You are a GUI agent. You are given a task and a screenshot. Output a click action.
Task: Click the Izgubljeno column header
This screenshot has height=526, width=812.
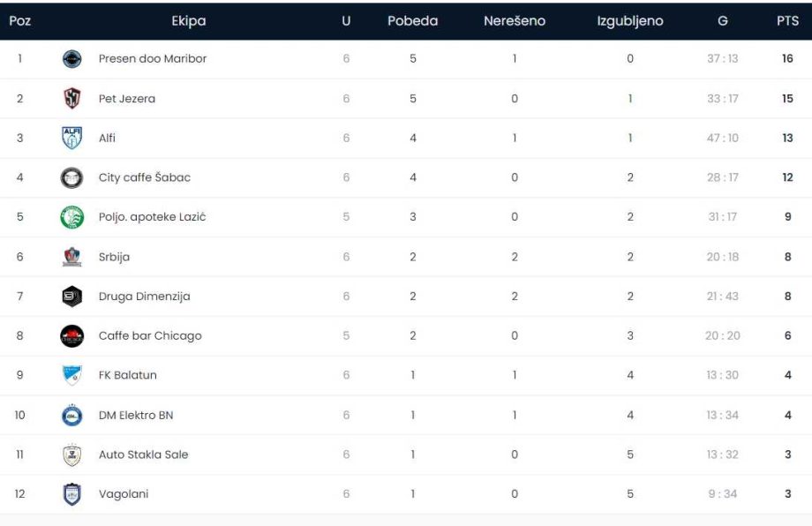click(629, 21)
